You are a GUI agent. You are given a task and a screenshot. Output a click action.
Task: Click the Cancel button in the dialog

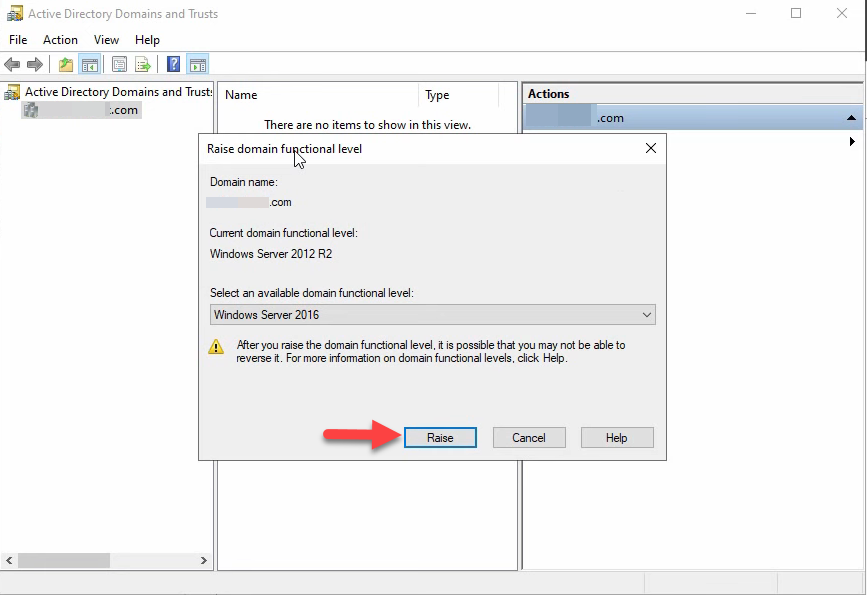(x=529, y=437)
